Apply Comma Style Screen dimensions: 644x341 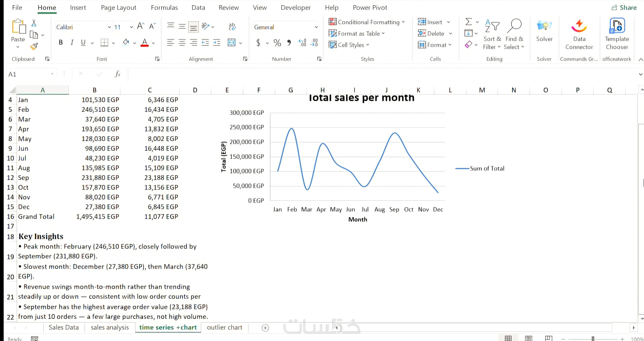(x=289, y=43)
